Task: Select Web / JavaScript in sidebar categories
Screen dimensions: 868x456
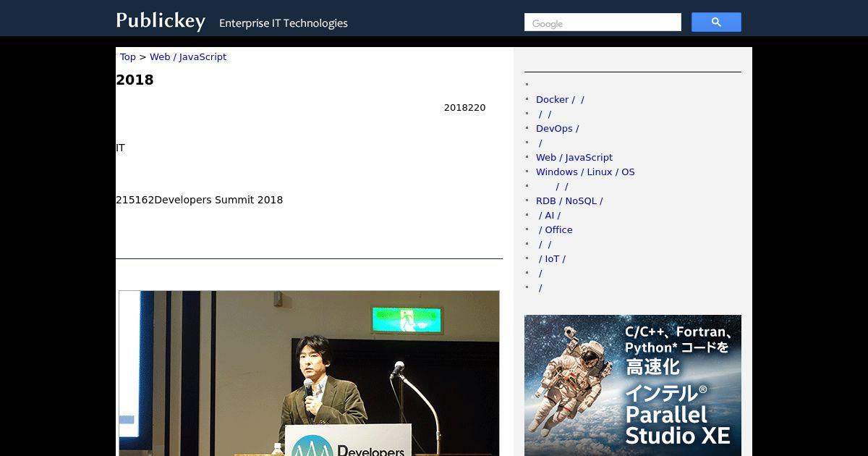Action: pos(574,158)
